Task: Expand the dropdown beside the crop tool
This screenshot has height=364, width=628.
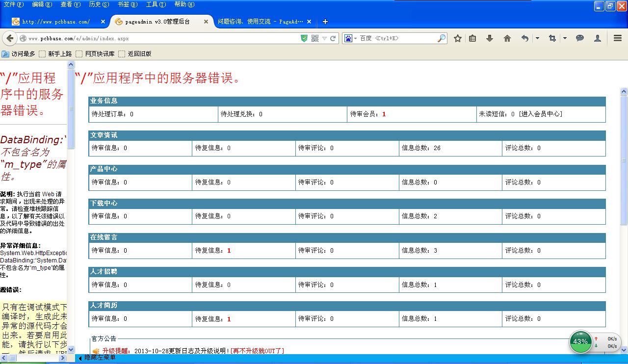Action: click(x=565, y=38)
